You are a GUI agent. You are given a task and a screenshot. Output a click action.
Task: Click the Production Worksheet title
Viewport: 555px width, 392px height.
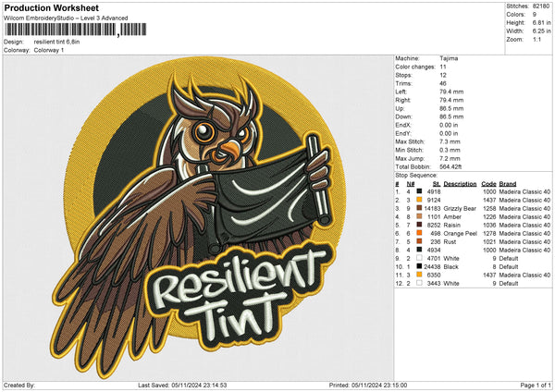click(52, 7)
